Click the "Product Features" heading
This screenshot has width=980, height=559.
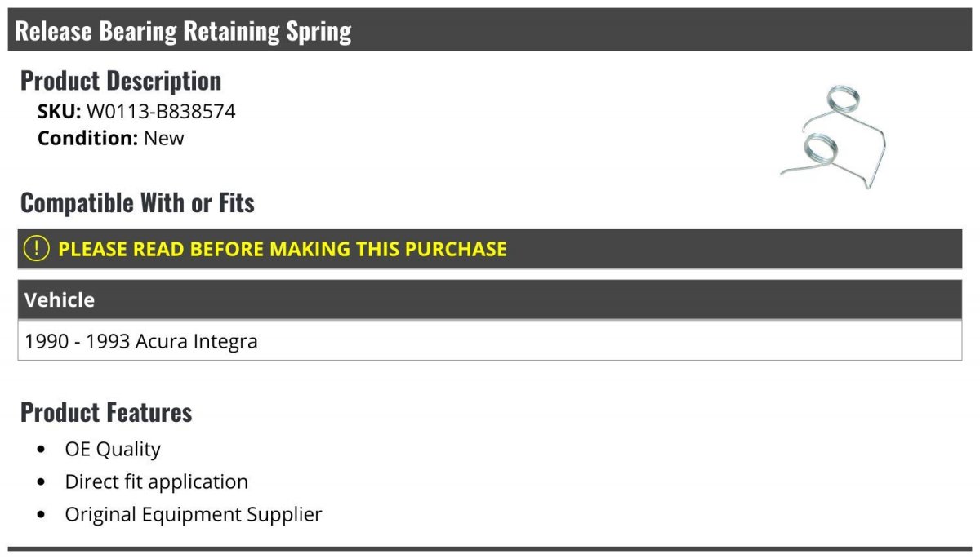[x=106, y=412]
